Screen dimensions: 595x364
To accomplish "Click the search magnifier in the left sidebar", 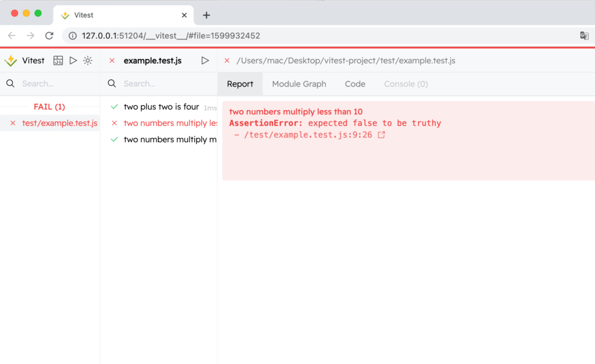I will 9,84.
